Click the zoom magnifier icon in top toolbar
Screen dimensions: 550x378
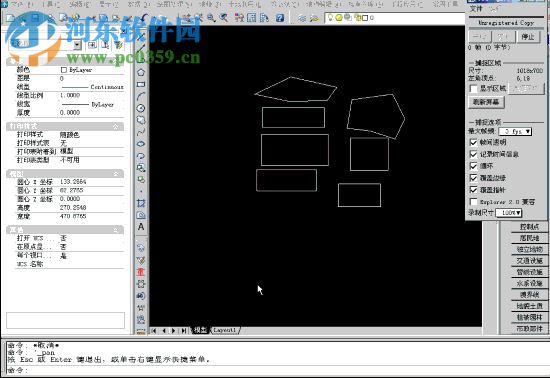coord(211,18)
